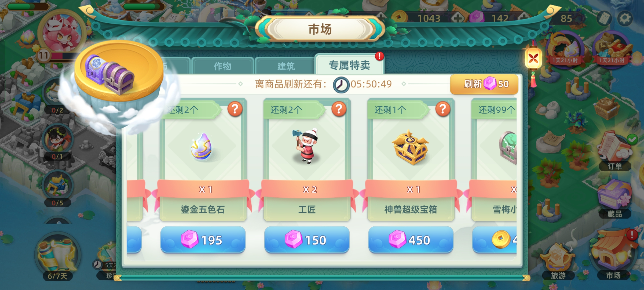Buy 鎏金五色石 for 195 gems
This screenshot has height=290, width=644.
coord(203,240)
